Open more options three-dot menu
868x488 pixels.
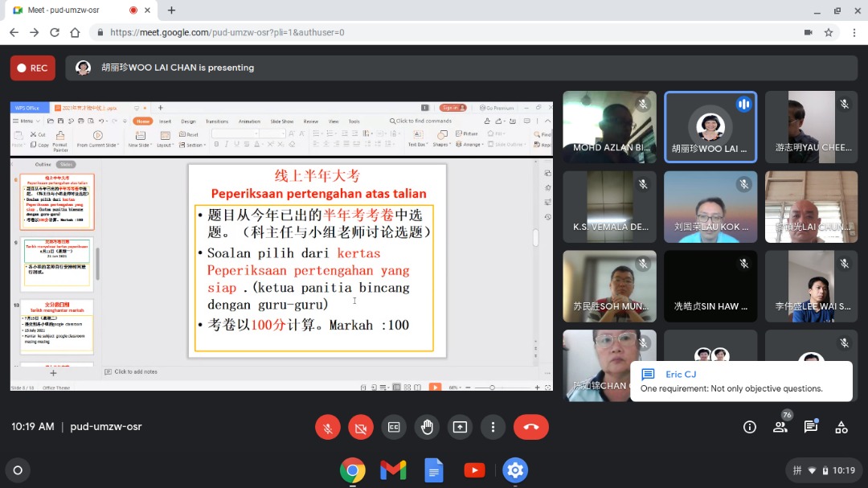point(493,427)
